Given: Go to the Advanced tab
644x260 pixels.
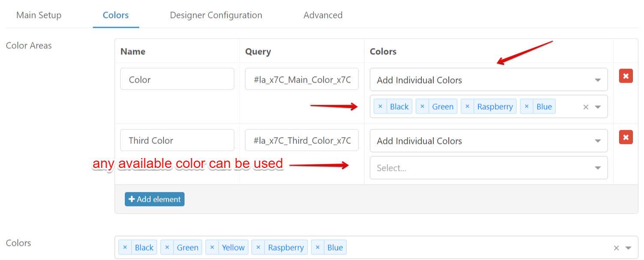Looking at the screenshot, I should click(x=323, y=15).
